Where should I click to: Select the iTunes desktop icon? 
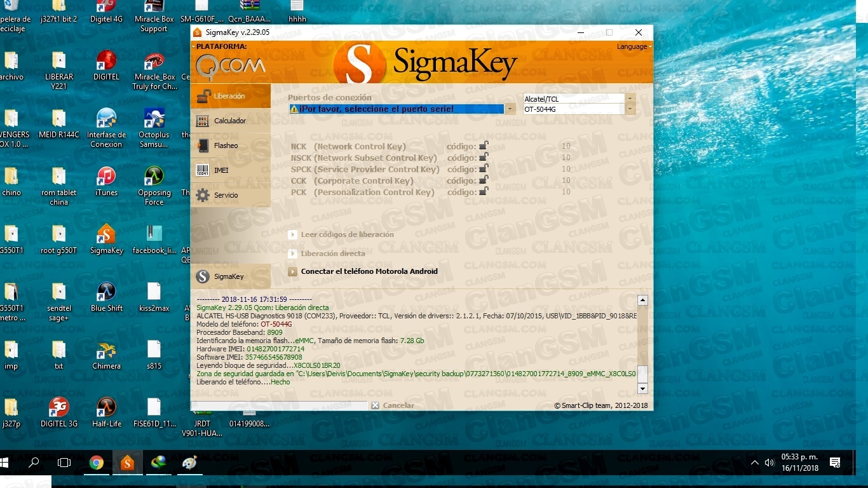(106, 182)
